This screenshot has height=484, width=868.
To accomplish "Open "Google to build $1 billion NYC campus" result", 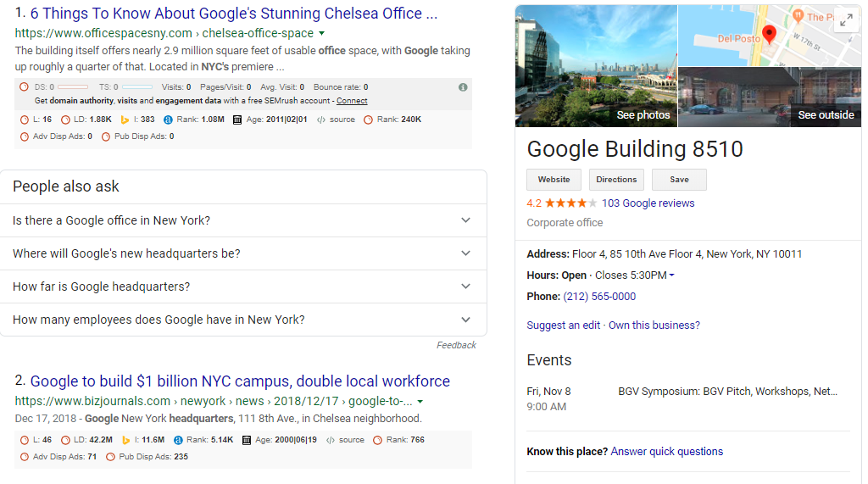I will pyautogui.click(x=240, y=381).
